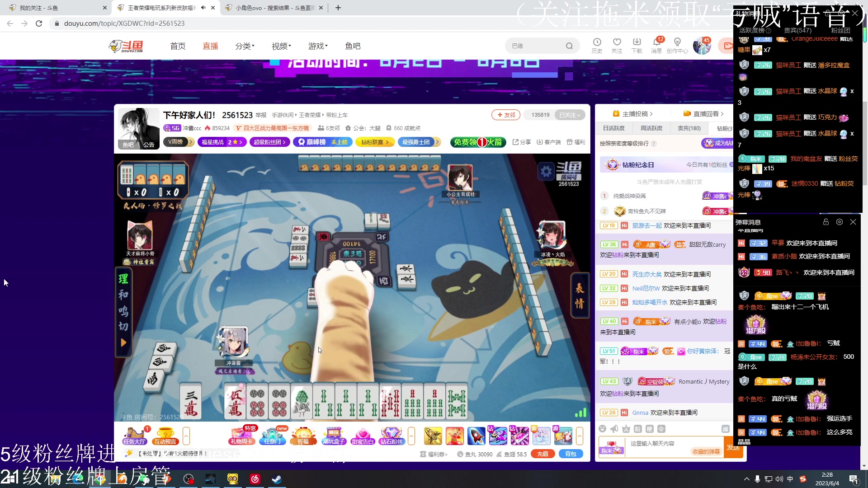Click the 分享 share link
Viewport: 868px width, 488px height.
[x=522, y=142]
